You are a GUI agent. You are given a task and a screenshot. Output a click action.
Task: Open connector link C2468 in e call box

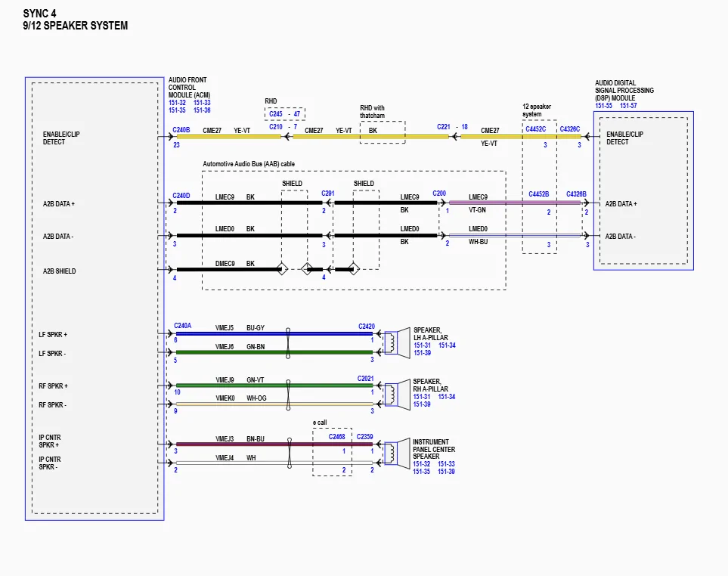[336, 437]
